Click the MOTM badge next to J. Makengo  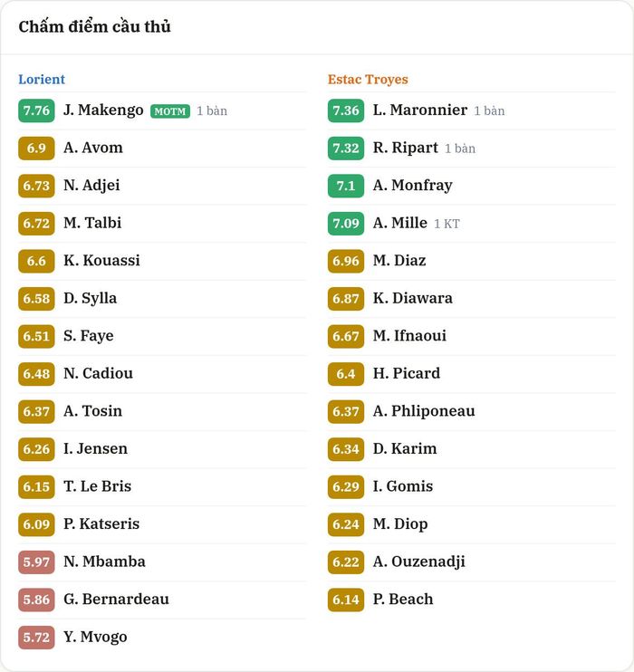[169, 111]
